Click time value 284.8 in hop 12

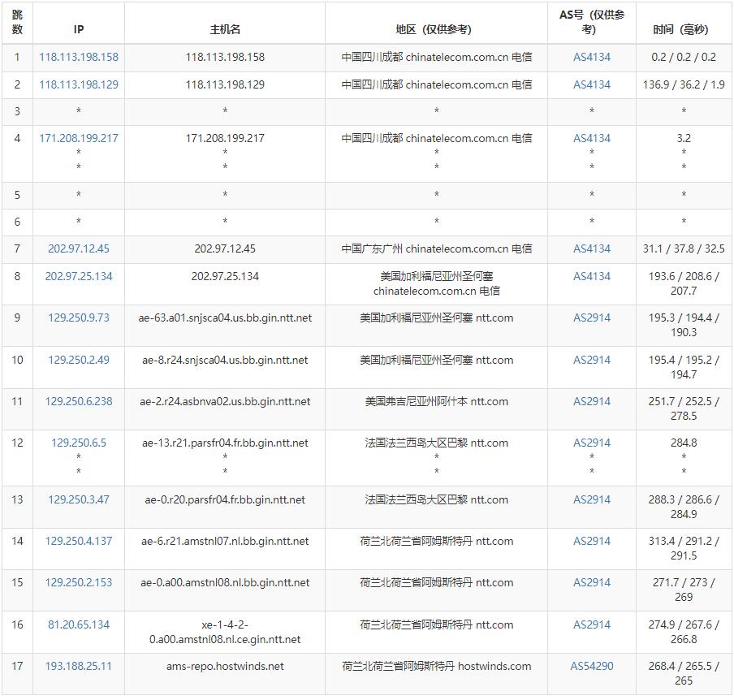(684, 443)
